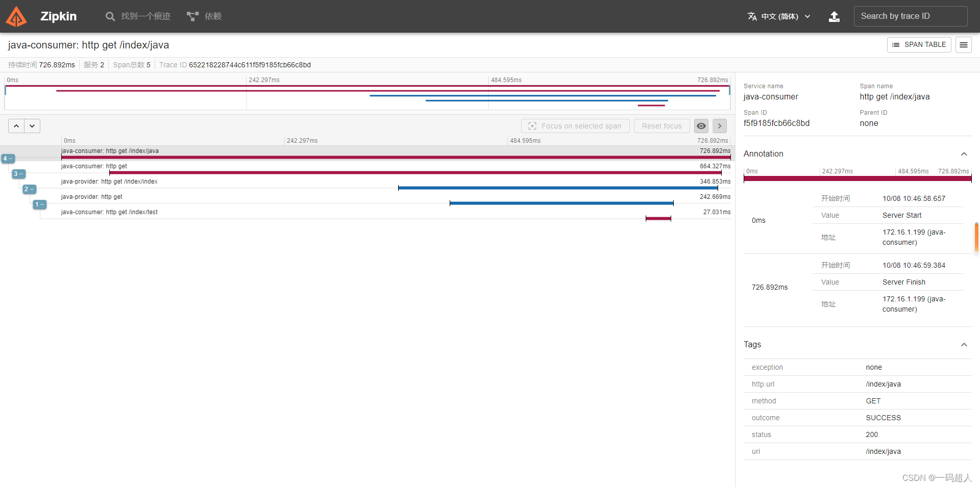
Task: Click the Zipkin logo icon
Action: point(16,16)
